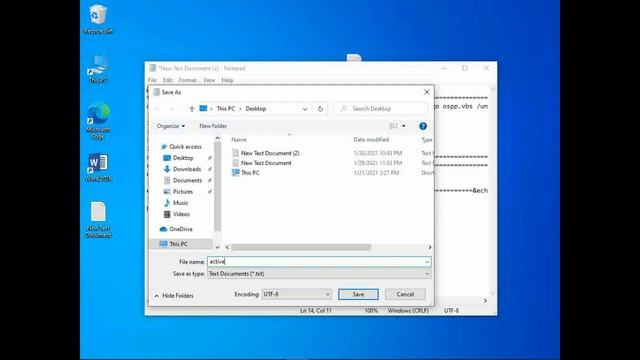Collapse folder pane with Hide Folders
Screen dimensions: 640x360
(174, 296)
